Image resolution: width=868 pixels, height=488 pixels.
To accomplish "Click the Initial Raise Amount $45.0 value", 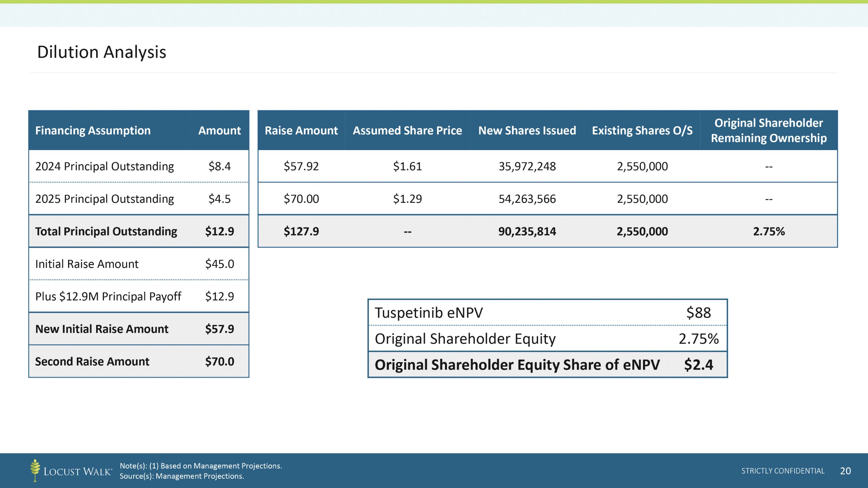I will 219,264.
